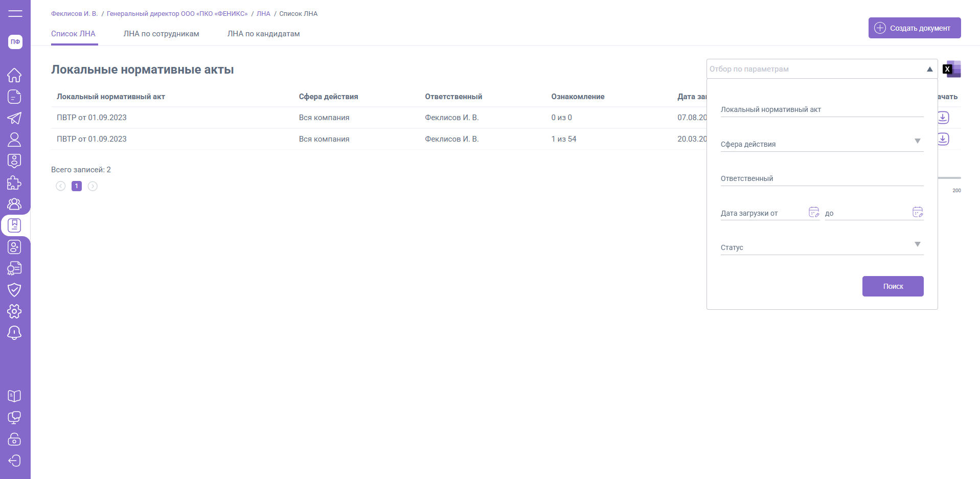Open the ЛНА breadcrumb link
This screenshot has height=479, width=980.
pos(263,14)
